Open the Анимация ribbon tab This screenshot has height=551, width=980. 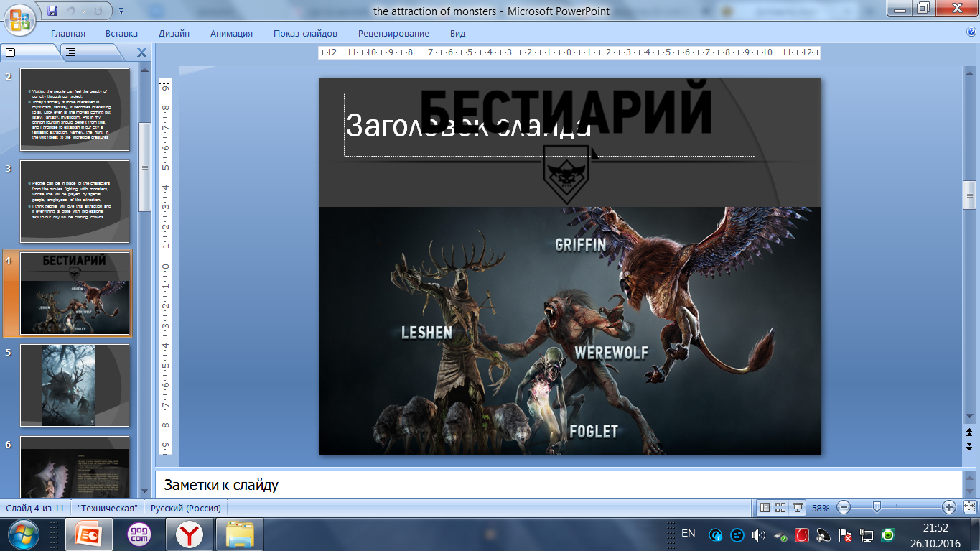(231, 33)
